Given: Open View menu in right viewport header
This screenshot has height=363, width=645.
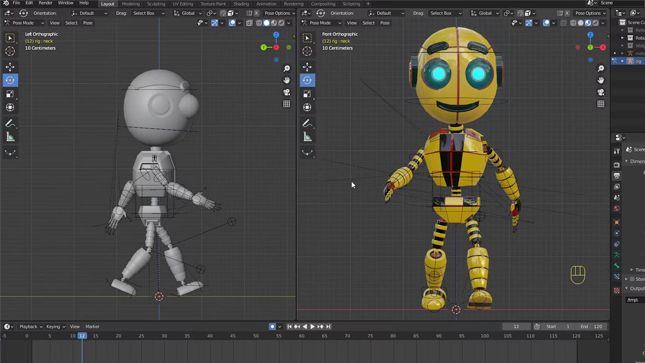Looking at the screenshot, I should click(x=352, y=23).
